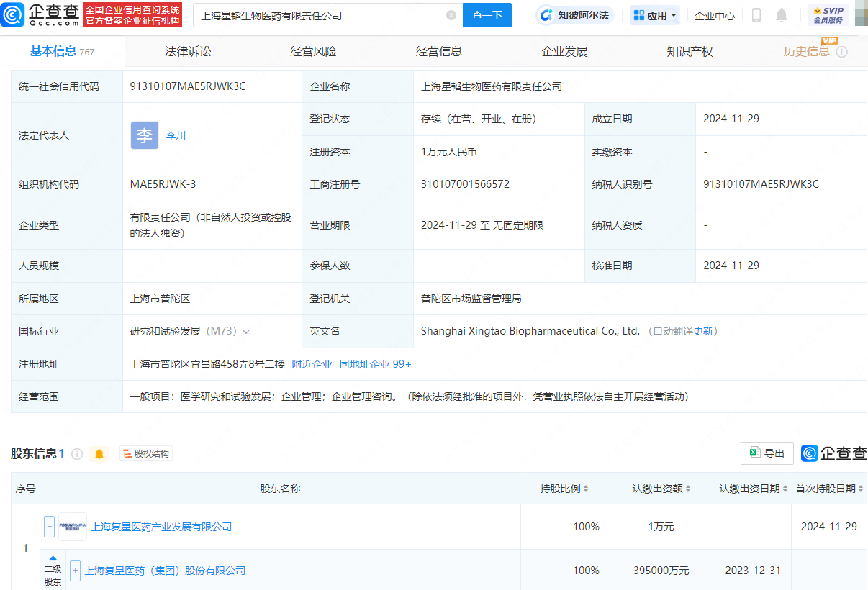This screenshot has height=590, width=868.
Task: Click legal representative avatar 李
Action: (x=145, y=135)
